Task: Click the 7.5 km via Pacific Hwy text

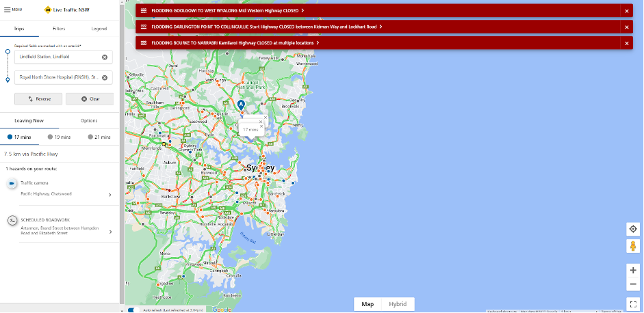Action: 31,154
